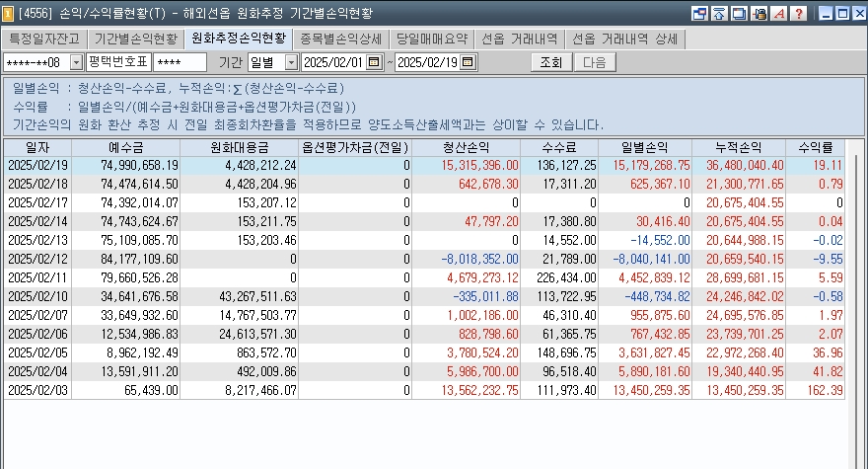Open calendar for start date 2025/02/01

(374, 62)
